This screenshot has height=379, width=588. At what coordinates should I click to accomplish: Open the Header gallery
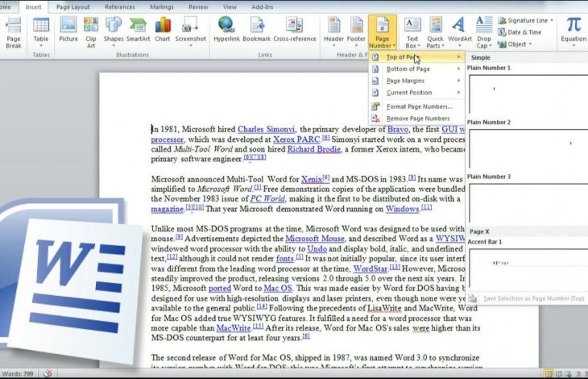[333, 32]
